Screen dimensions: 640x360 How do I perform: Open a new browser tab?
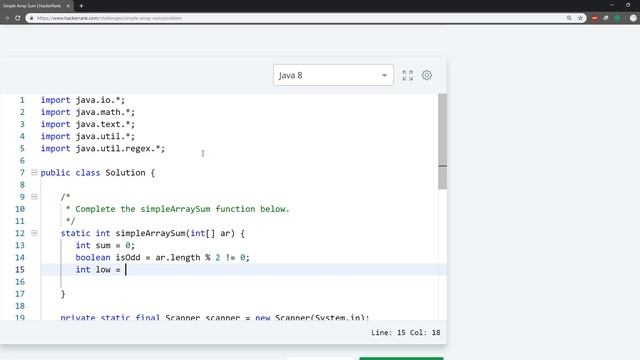81,6
